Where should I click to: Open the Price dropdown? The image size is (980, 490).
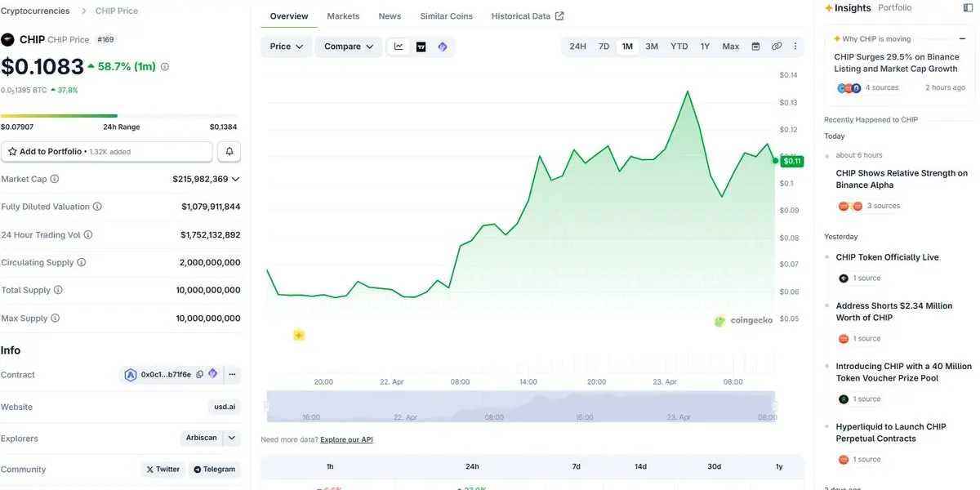[x=287, y=47]
